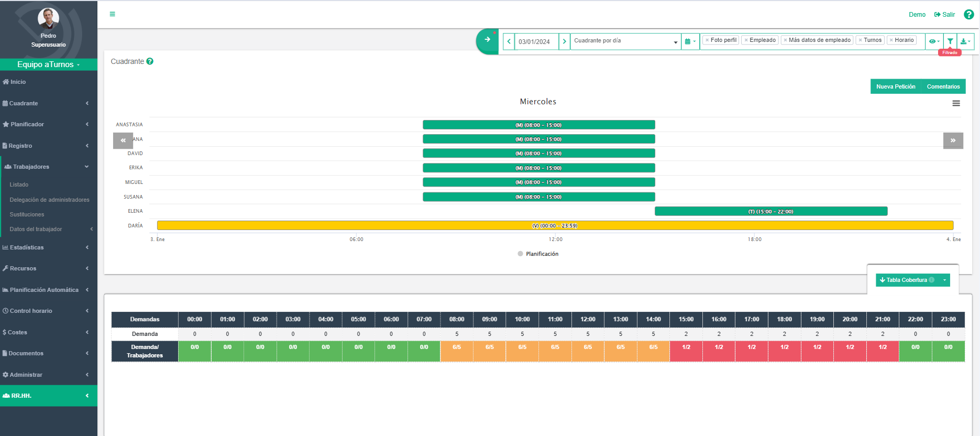Click the calendar icon in toolbar

tap(690, 41)
